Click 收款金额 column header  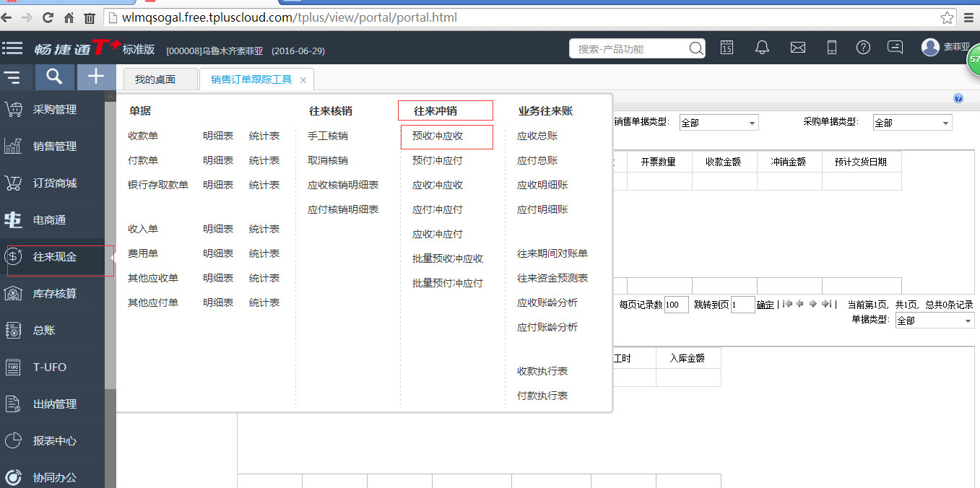pos(724,162)
